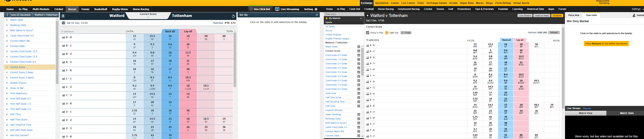Viewport: 644px width, 139px height.
Task: Click the Live Streaming play-screen icon
Action: pyautogui.click(x=277, y=9)
